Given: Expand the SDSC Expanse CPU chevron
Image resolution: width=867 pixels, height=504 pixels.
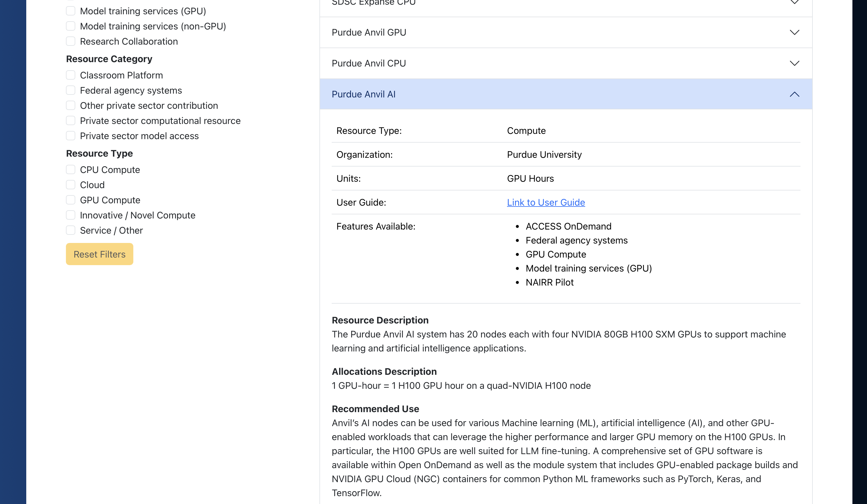Looking at the screenshot, I should [794, 3].
